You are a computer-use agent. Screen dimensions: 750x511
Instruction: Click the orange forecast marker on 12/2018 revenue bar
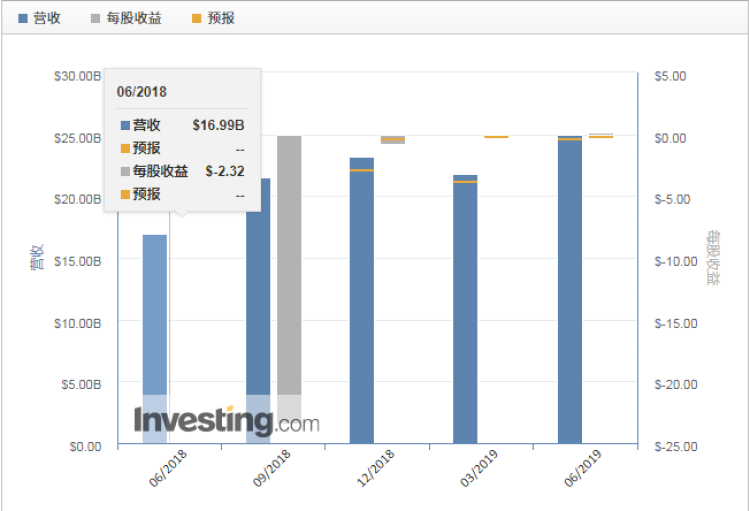click(362, 170)
